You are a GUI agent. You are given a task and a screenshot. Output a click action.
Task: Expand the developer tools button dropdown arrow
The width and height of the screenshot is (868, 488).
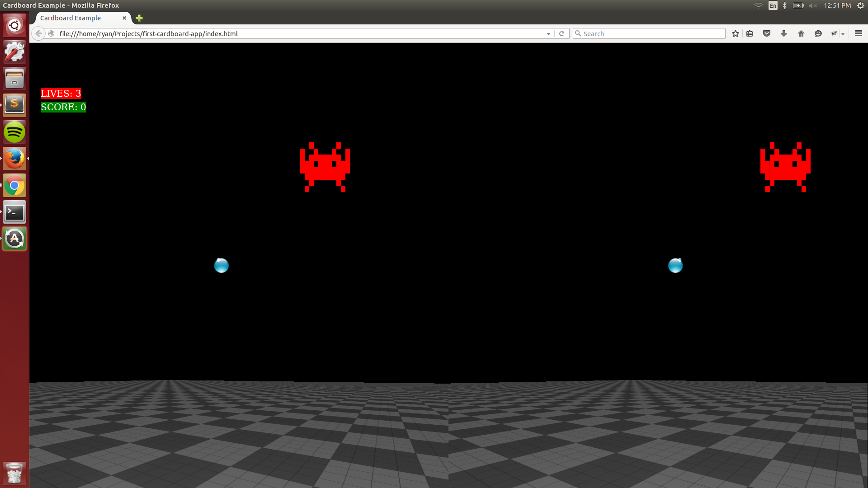843,34
